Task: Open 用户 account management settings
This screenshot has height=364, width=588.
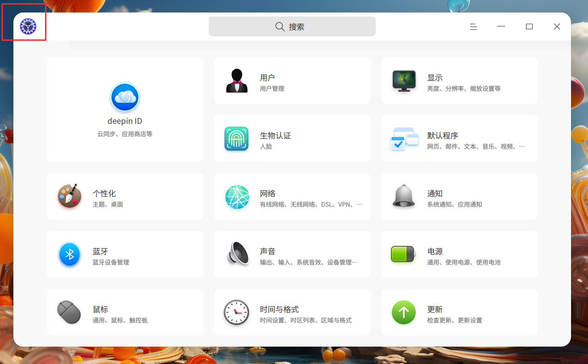Action: [x=292, y=81]
